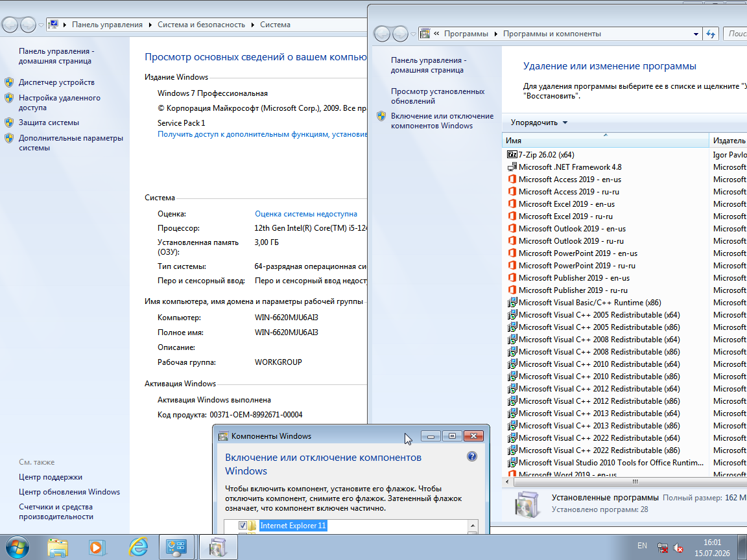
Task: Click the 7-Zip 26.02 (x64) program icon
Action: point(512,154)
